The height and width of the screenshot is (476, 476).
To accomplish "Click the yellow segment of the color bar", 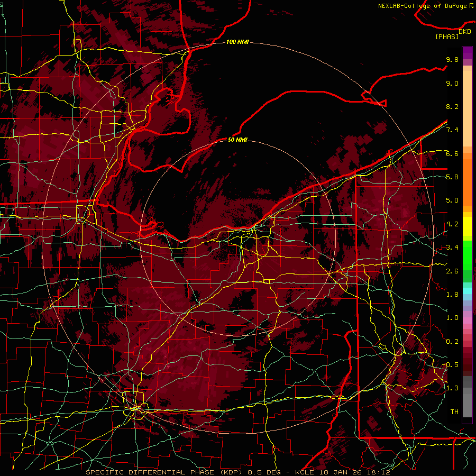I will point(467,226).
